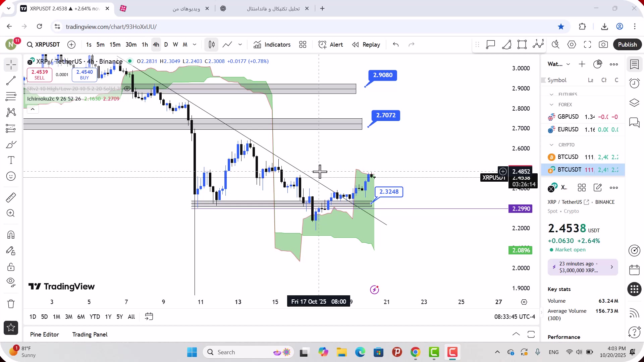Open the Trading Panel tab
644x362 pixels.
(x=90, y=334)
